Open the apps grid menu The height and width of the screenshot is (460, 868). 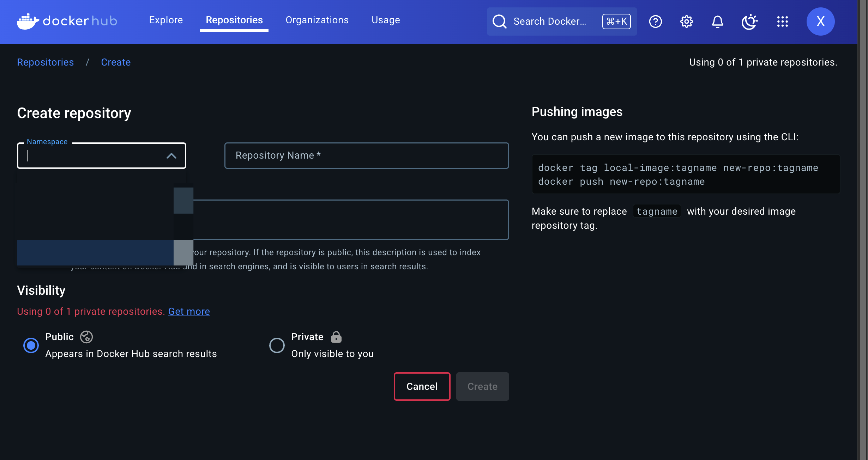(782, 22)
